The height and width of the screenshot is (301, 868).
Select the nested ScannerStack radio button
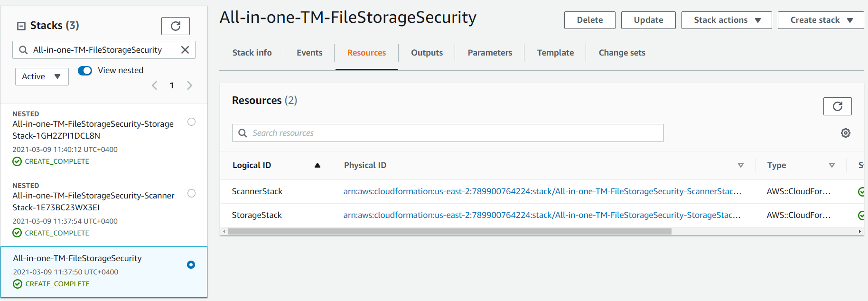pos(191,193)
